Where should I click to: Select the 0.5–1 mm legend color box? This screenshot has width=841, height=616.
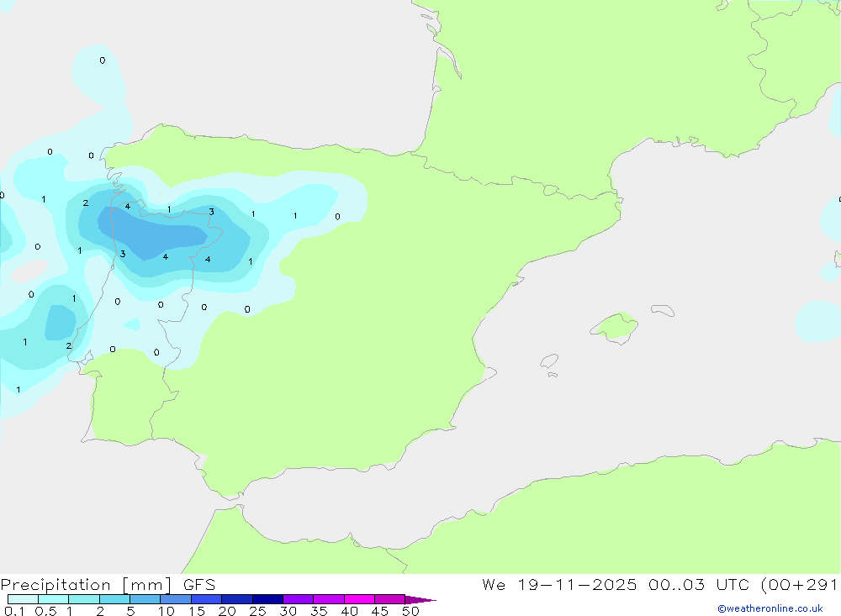[x=54, y=599]
